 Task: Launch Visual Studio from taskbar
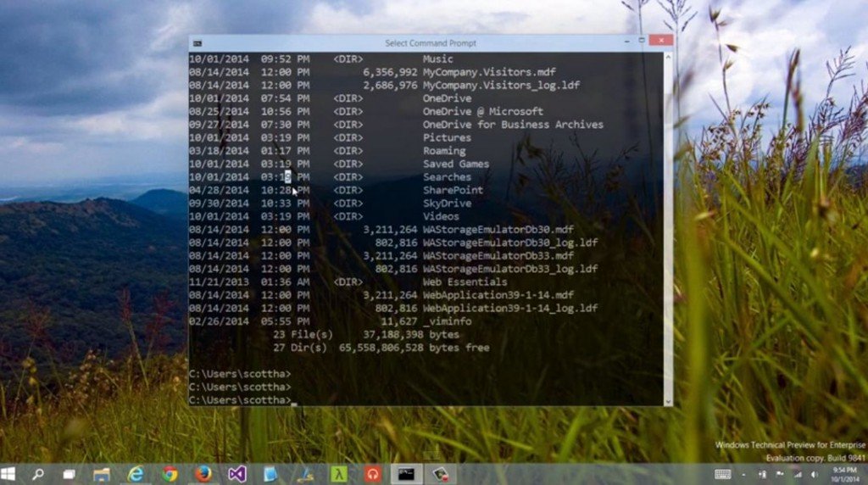coord(236,474)
